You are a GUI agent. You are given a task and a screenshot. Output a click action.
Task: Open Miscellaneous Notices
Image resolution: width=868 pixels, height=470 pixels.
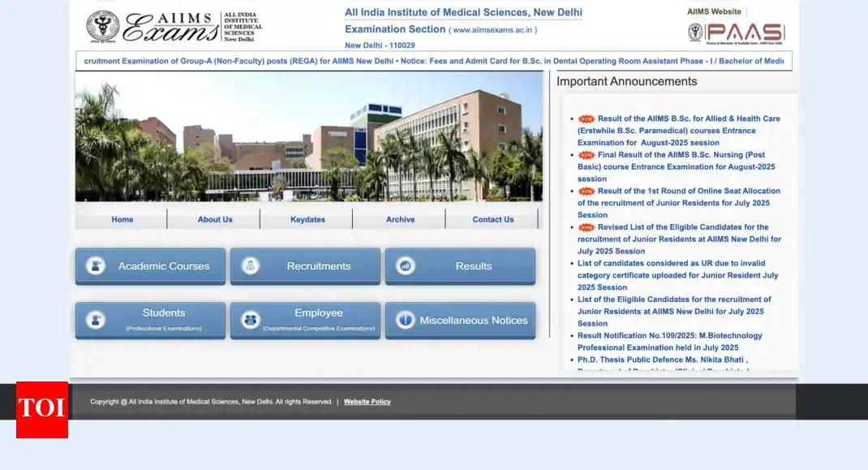coord(461,320)
